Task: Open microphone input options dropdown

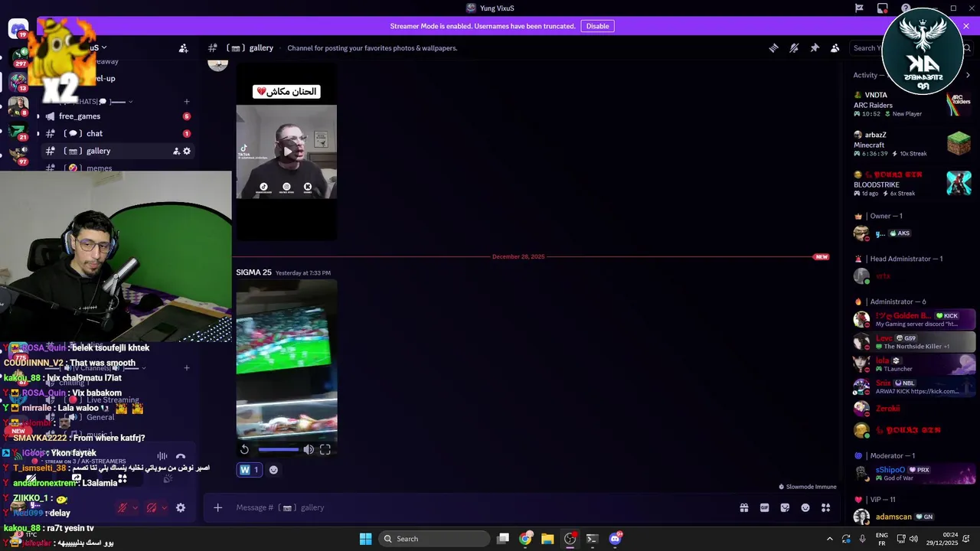Action: tap(136, 507)
